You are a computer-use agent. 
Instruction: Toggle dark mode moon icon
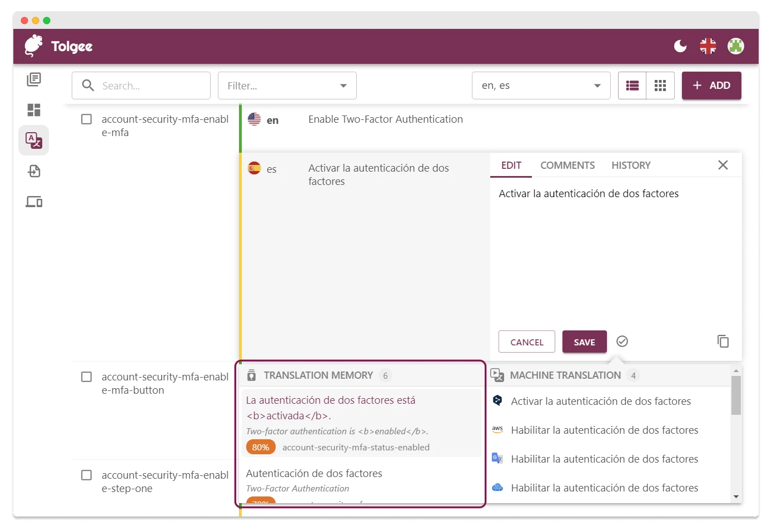tap(680, 46)
